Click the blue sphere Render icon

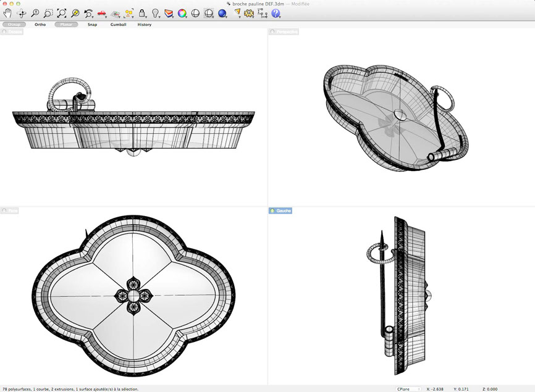(x=222, y=13)
